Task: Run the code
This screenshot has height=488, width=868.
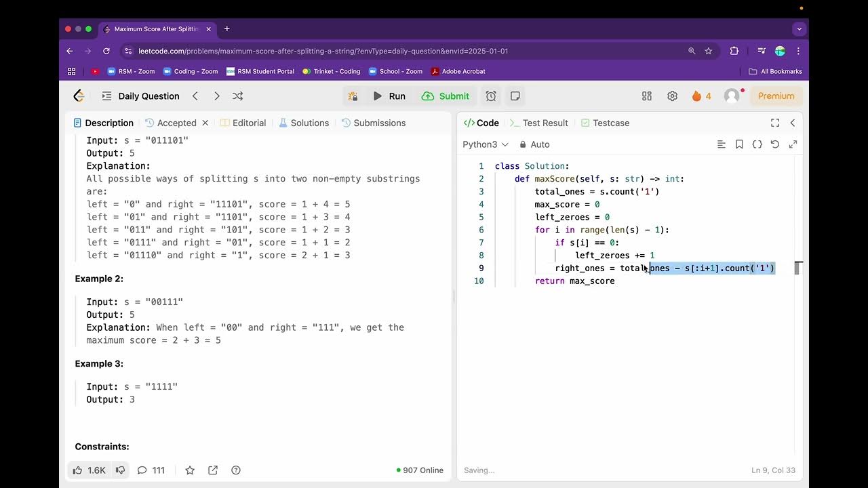Action: coord(389,96)
